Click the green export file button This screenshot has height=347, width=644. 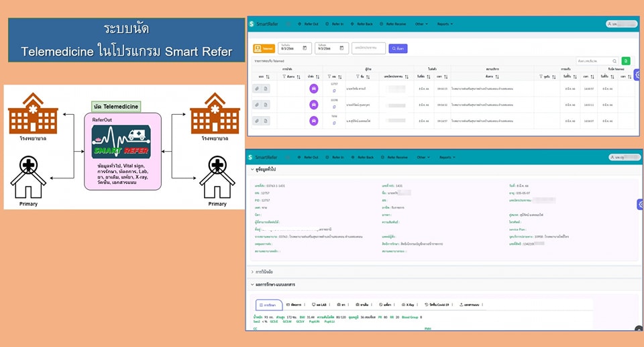(x=625, y=61)
